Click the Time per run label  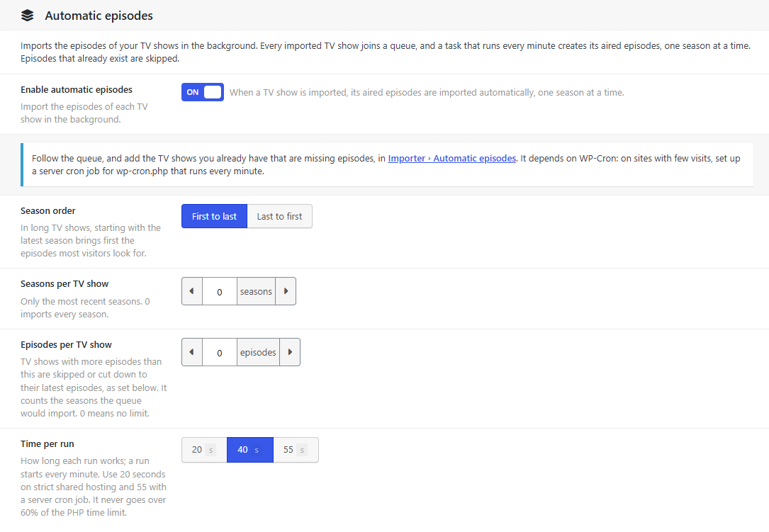[47, 443]
